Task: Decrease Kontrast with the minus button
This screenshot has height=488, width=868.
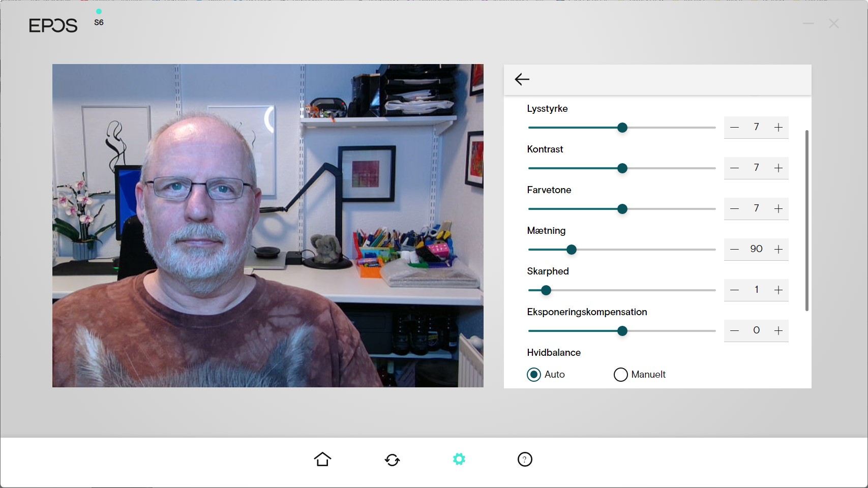Action: [x=734, y=168]
